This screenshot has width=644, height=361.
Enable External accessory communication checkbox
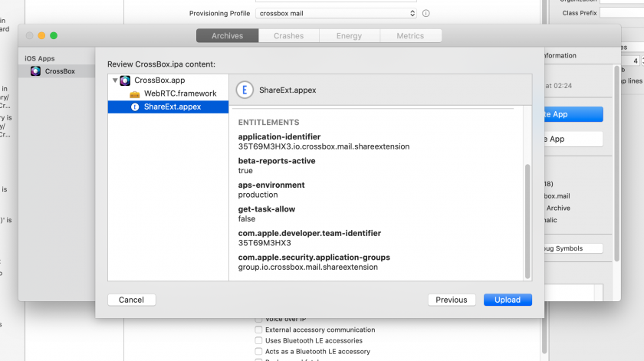tap(258, 330)
